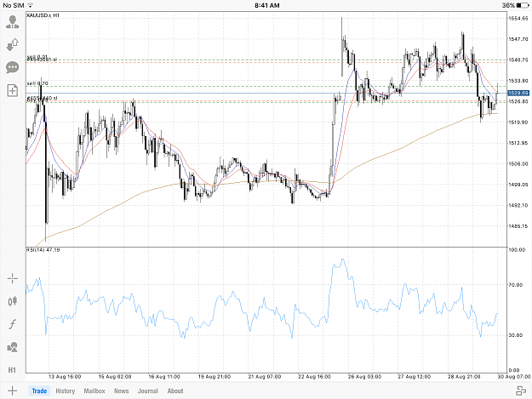The width and height of the screenshot is (532, 399).
Task: Switch chart type with candlestick icon
Action: coord(13,301)
